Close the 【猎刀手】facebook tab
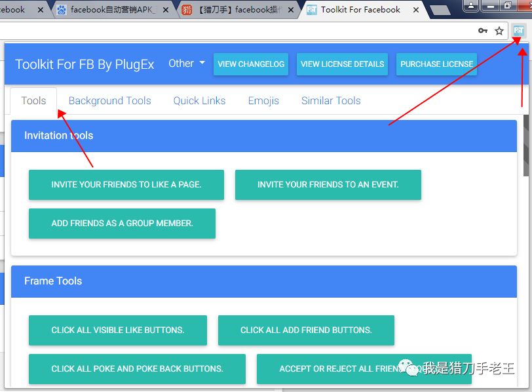Viewport: 532px width, 392px height. (x=291, y=10)
